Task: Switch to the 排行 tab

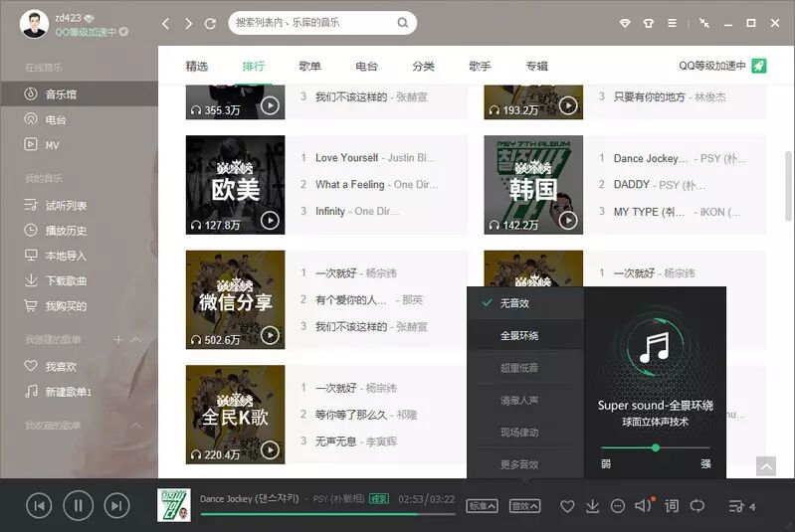Action: click(x=254, y=67)
